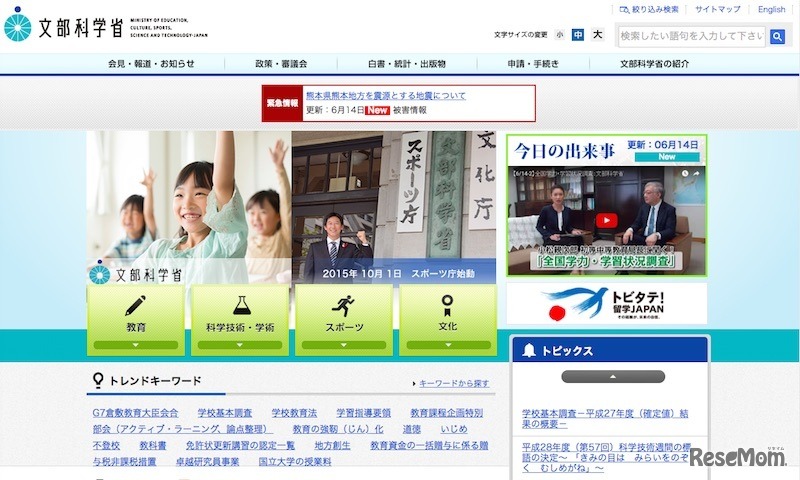Open the 申請・手続き menu
Viewport: 800px width, 480px height.
[533, 64]
